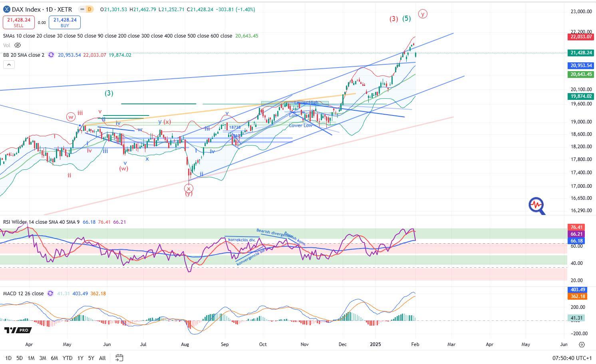The height and width of the screenshot is (364, 596).
Task: Switch time range to 1Y
Action: [80, 358]
